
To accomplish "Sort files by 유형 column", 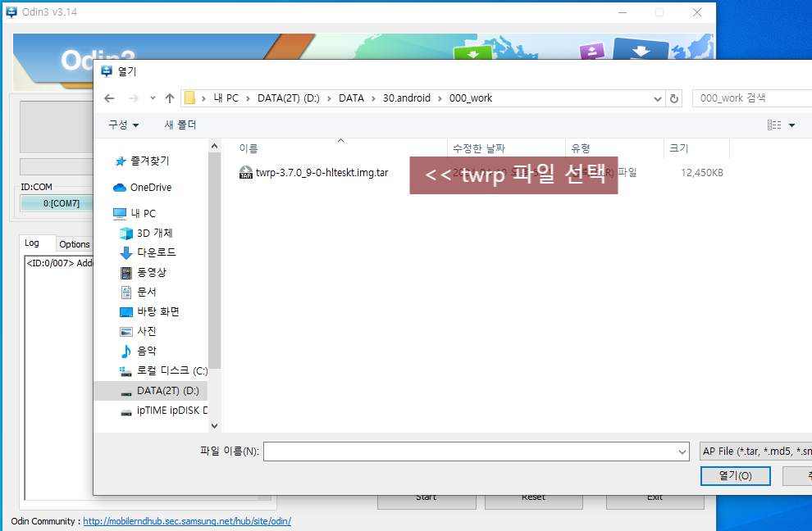I will pyautogui.click(x=580, y=148).
